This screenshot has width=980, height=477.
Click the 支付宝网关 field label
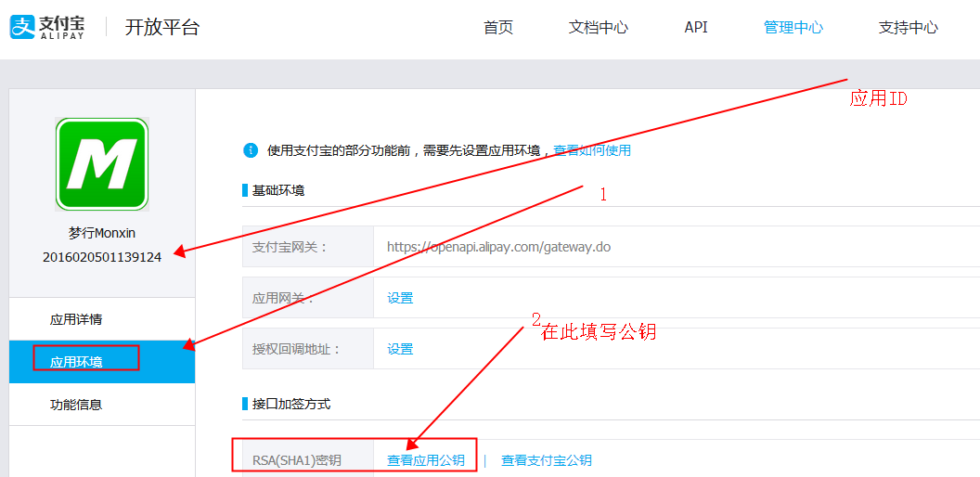(x=290, y=247)
